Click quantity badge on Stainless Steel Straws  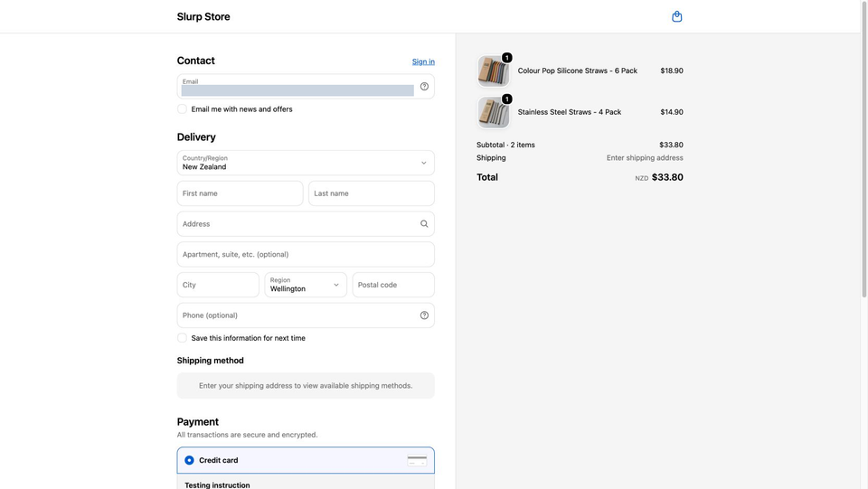pos(506,99)
